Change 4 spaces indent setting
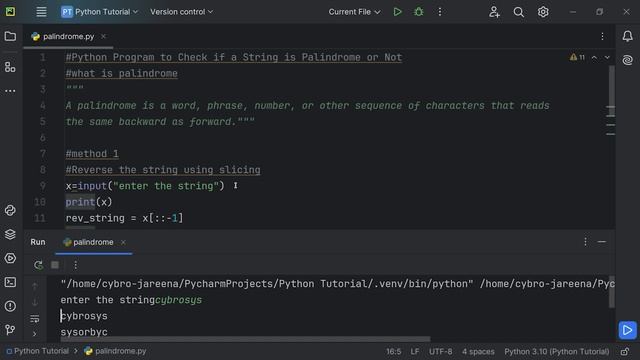640x360 pixels. [478, 351]
